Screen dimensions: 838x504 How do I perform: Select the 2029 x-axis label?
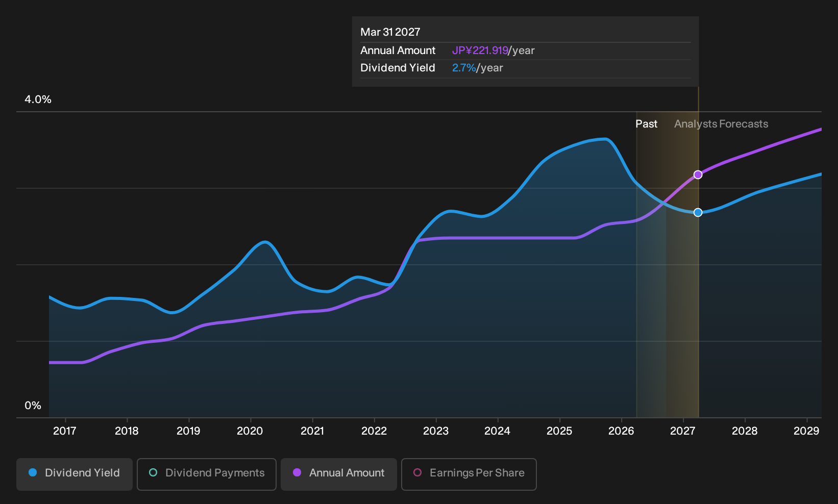coord(806,431)
